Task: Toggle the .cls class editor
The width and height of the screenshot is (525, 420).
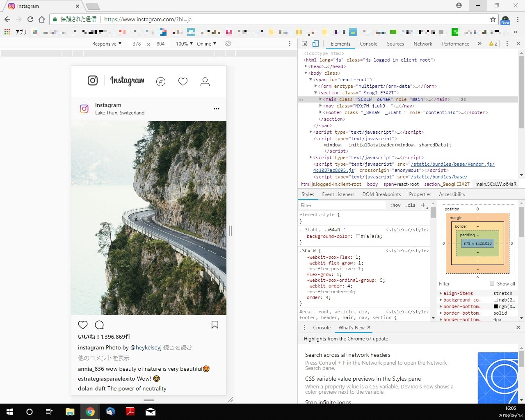Action: pyautogui.click(x=410, y=205)
